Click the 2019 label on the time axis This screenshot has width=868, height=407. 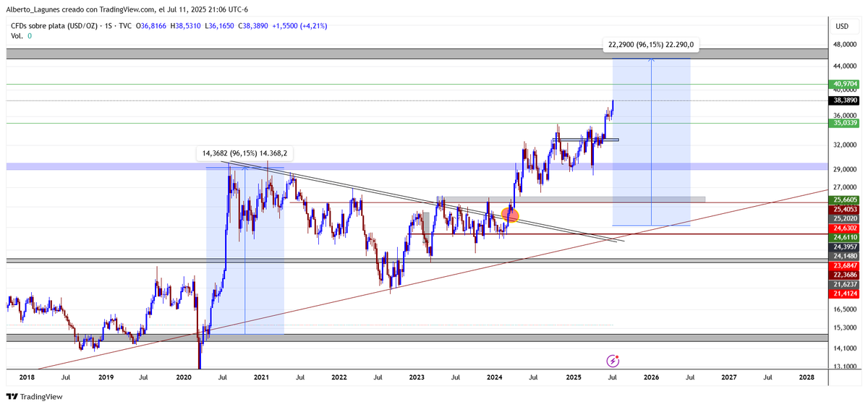(x=106, y=377)
